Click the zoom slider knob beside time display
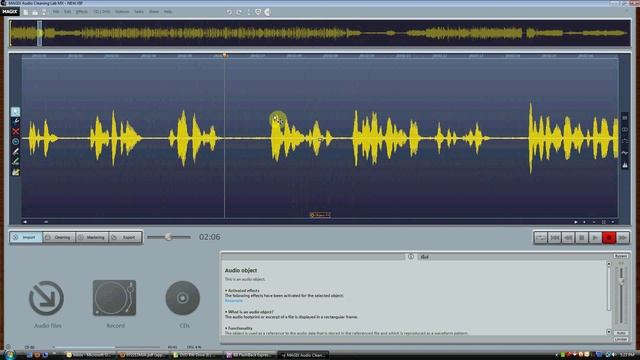640x360 pixels. tap(168, 237)
